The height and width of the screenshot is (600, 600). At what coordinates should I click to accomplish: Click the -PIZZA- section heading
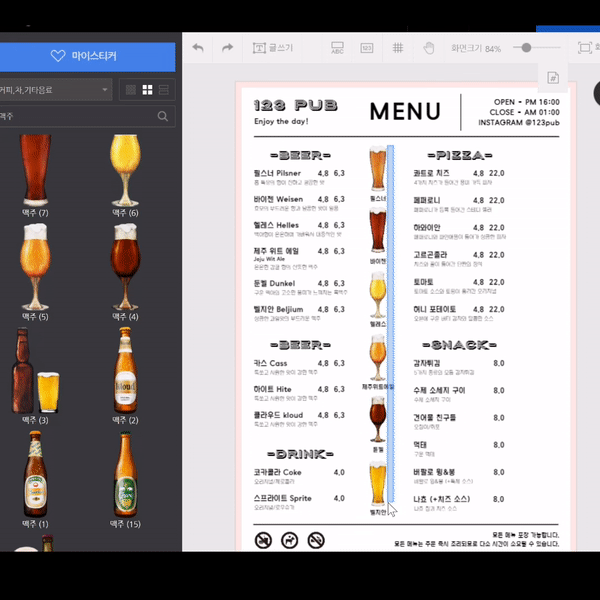tap(460, 155)
